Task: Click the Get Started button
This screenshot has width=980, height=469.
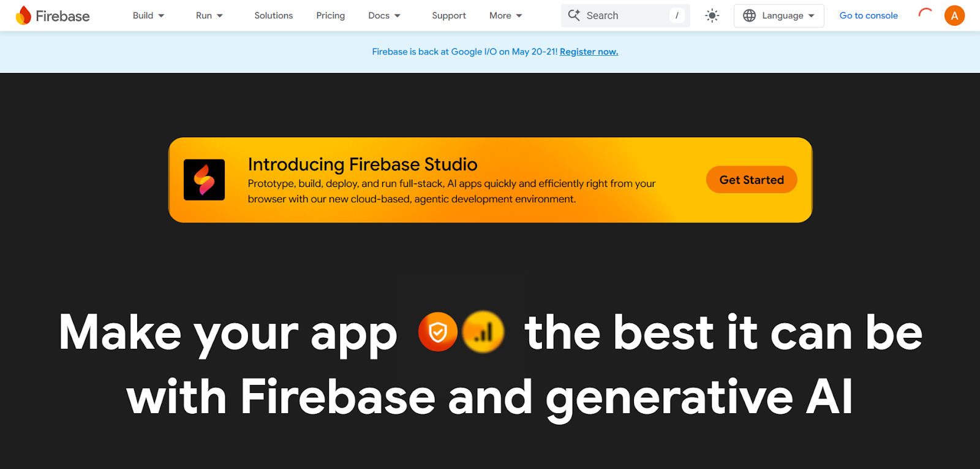Action: click(x=752, y=180)
